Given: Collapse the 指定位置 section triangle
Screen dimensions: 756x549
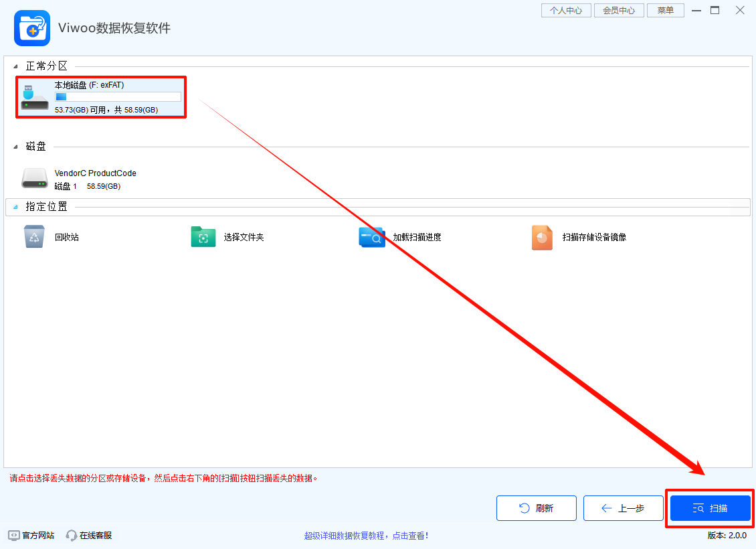Looking at the screenshot, I should click(x=15, y=208).
